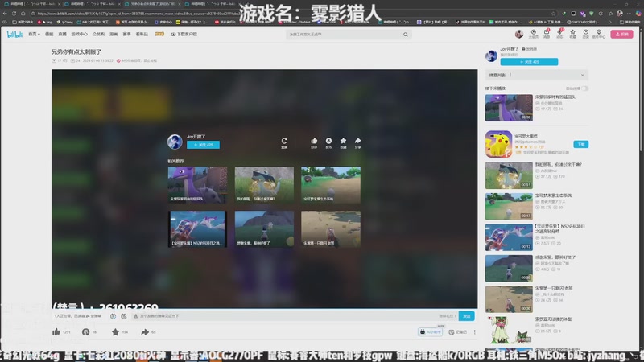Open first sidebar video with purple dinosaur thumbnail
This screenshot has height=362, width=644.
pos(509,108)
